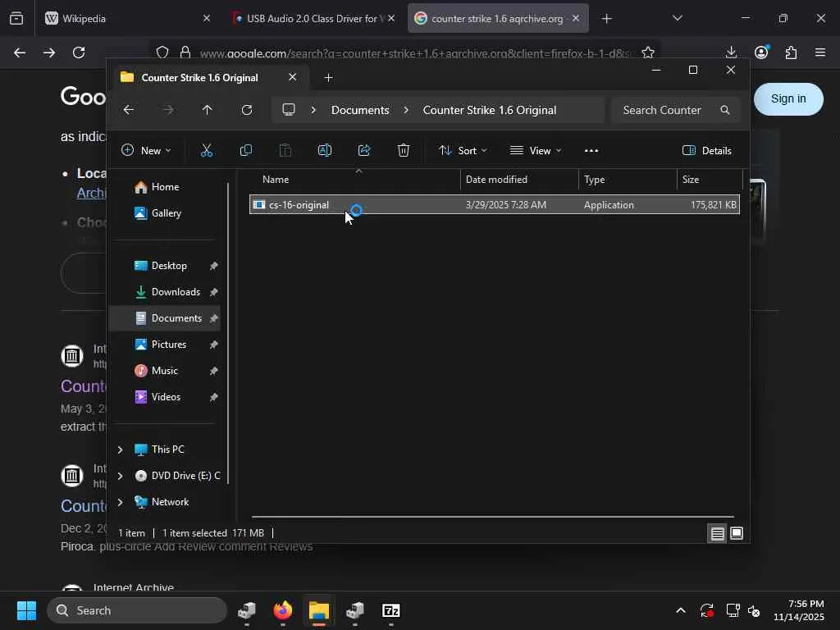Open Downloads in the sidebar
Image resolution: width=840 pixels, height=630 pixels.
click(x=165, y=292)
